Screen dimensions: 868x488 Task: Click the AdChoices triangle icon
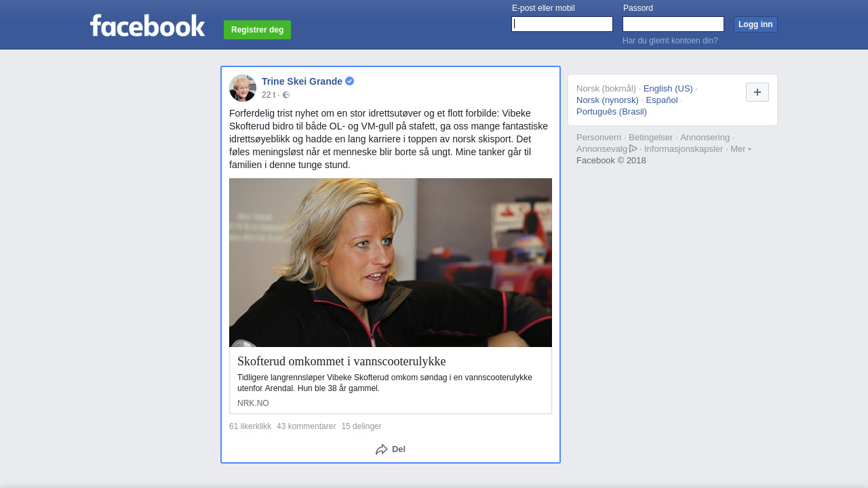pyautogui.click(x=633, y=148)
